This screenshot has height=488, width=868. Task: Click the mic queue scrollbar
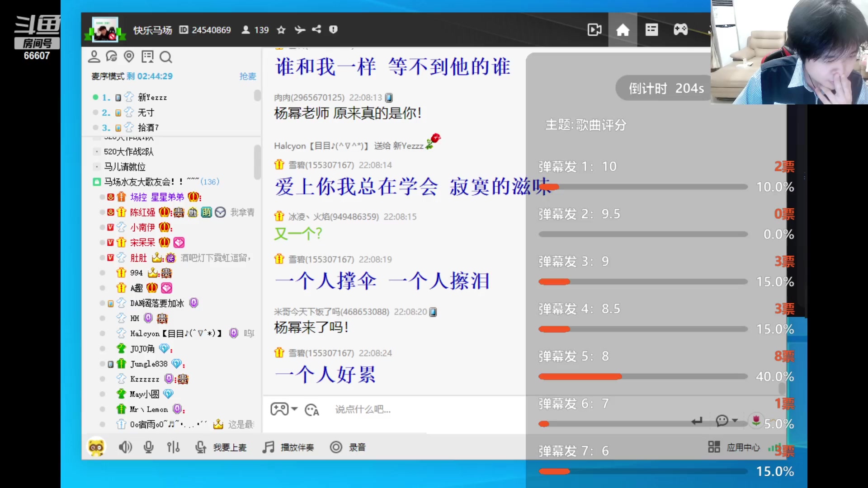tap(257, 95)
